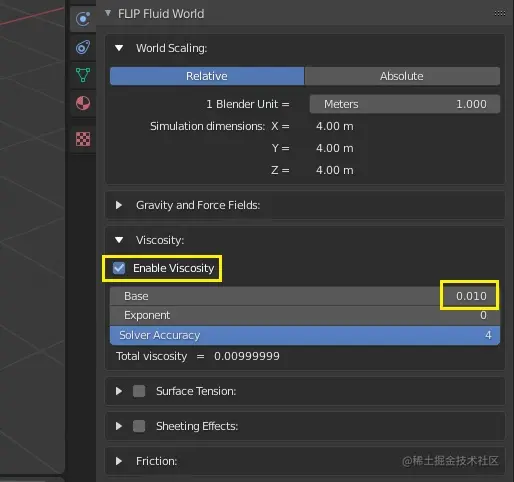Click the Meters 1.000 unit field
514x482 pixels.
click(x=405, y=104)
